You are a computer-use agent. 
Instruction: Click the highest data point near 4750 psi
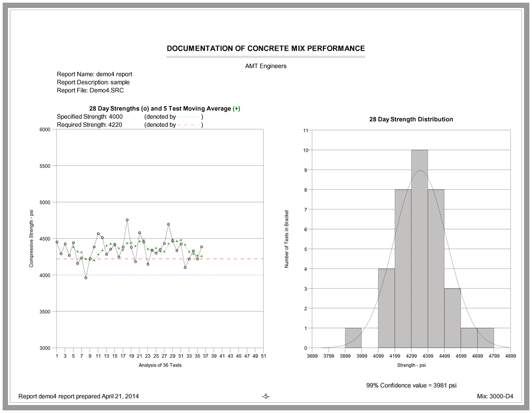[x=127, y=220]
